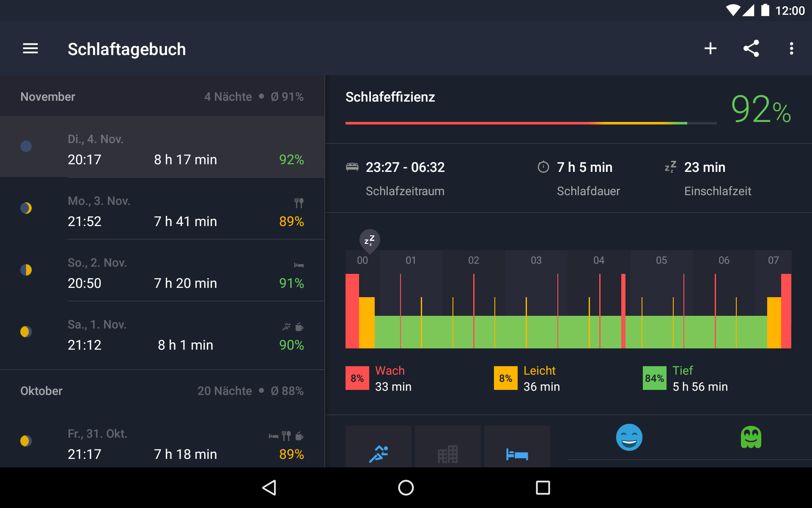Tap the workout tag icon on 1. Nov.
This screenshot has width=812, height=508.
click(x=287, y=327)
